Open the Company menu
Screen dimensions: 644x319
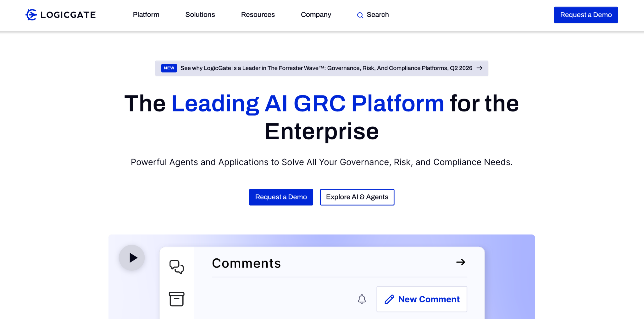[316, 15]
